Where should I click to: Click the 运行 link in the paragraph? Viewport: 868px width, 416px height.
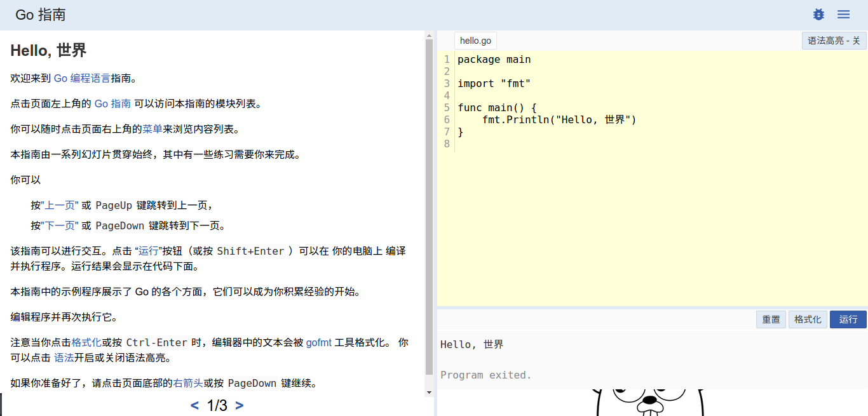click(149, 251)
